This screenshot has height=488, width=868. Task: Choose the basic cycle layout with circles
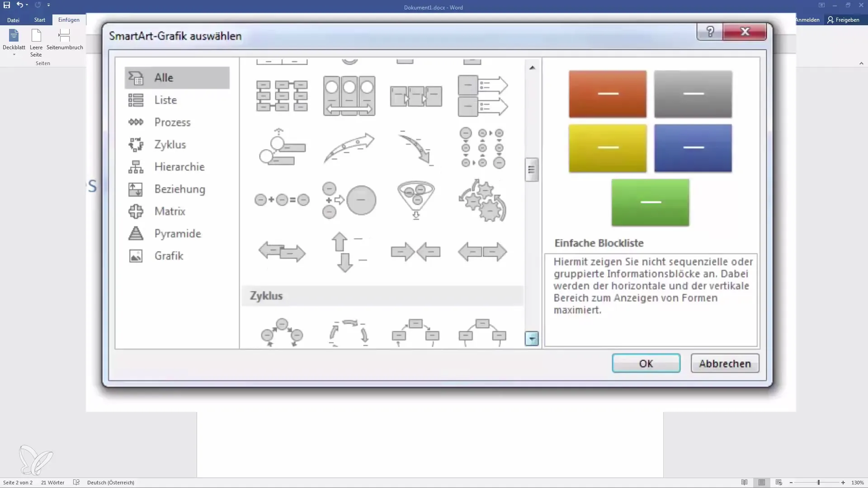pyautogui.click(x=282, y=332)
